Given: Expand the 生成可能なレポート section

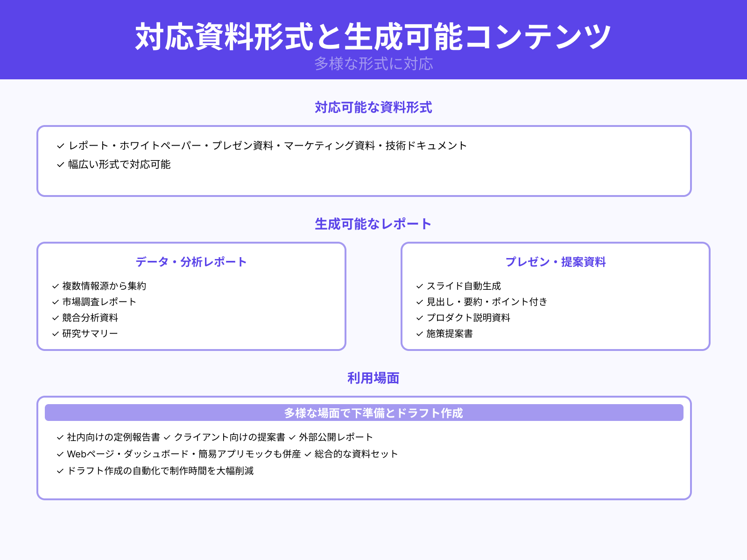Looking at the screenshot, I should (373, 223).
